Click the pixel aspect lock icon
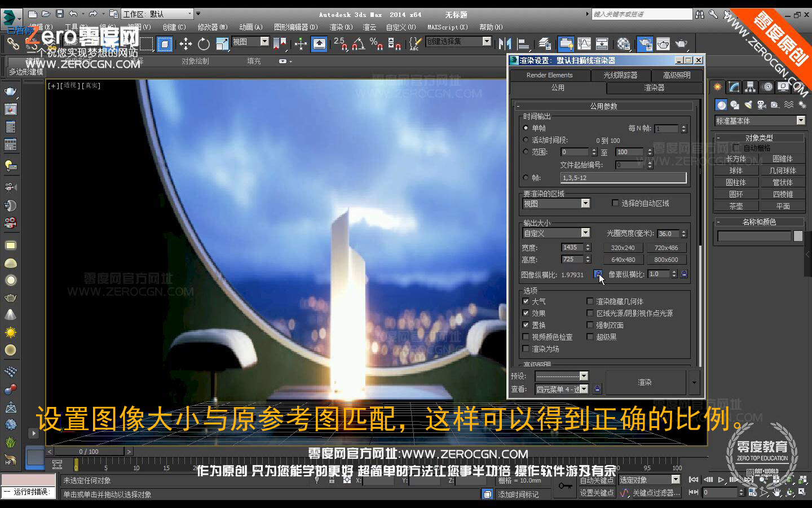Screen dimensions: 812x508 684,274
